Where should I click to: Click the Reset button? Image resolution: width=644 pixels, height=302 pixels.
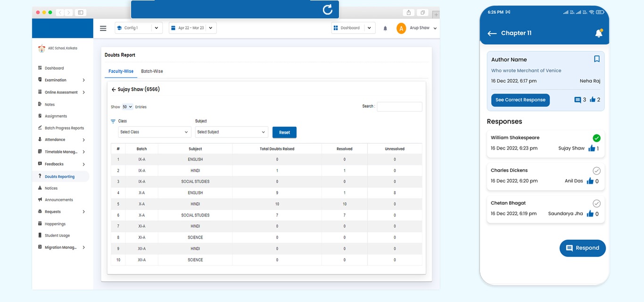[x=284, y=133]
